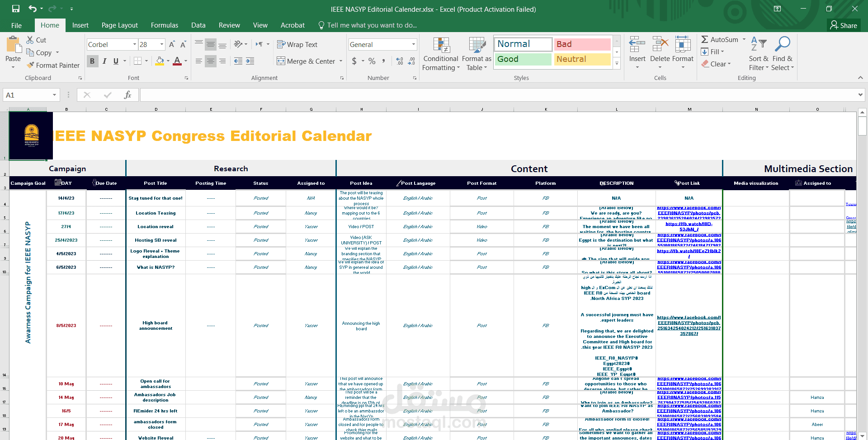Open the General number format dropdown
The width and height of the screenshot is (868, 440).
pyautogui.click(x=414, y=44)
